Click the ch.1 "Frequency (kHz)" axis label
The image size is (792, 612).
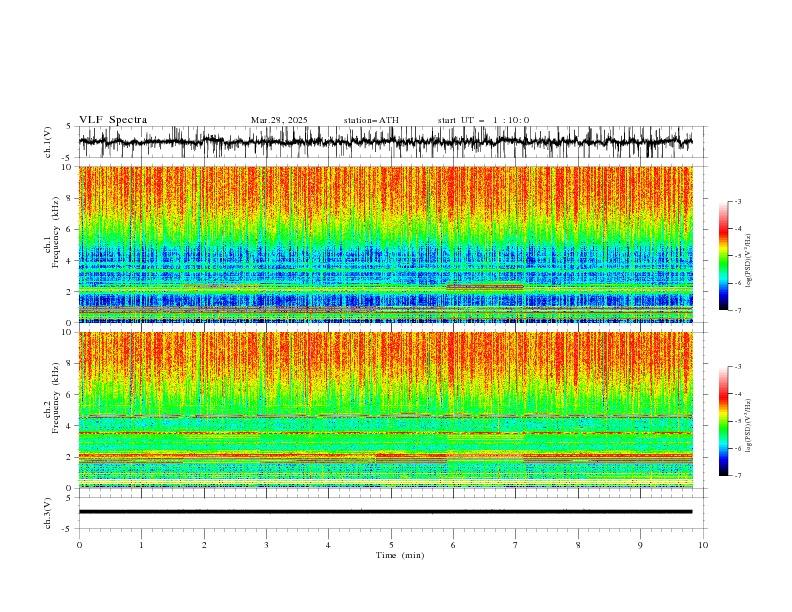point(55,233)
